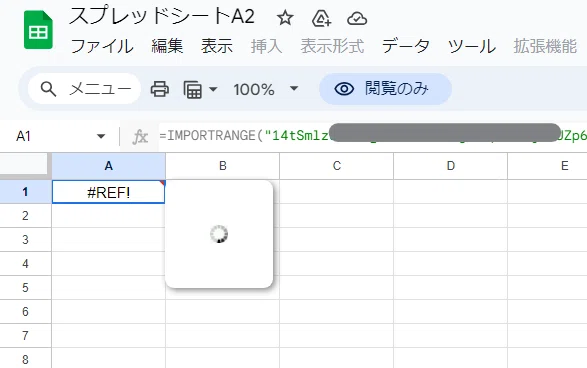This screenshot has width=587, height=368.
Task: Select row 5 header
Action: click(25, 288)
